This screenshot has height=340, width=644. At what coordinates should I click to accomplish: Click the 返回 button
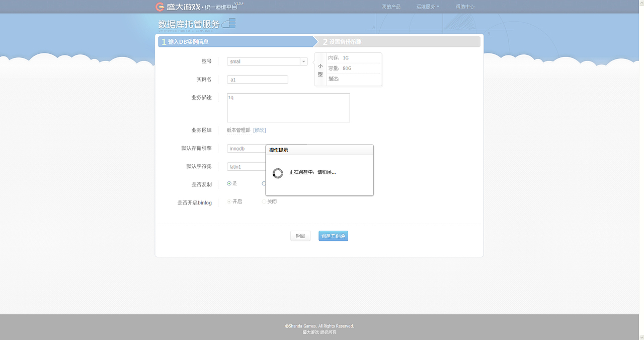[x=300, y=236]
